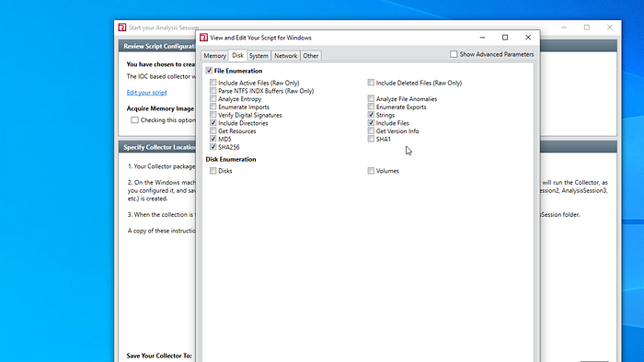The image size is (644, 362).
Task: Open the Network tab
Action: (x=285, y=56)
